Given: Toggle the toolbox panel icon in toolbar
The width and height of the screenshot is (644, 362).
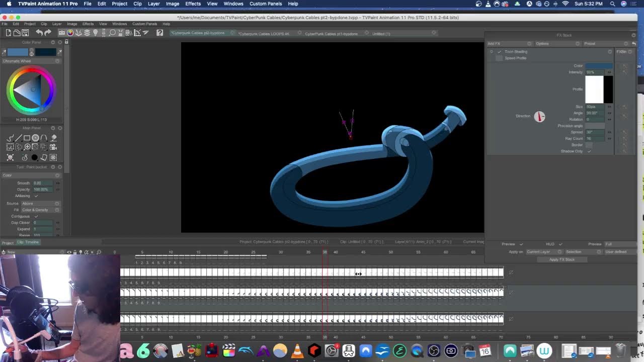Looking at the screenshot, I should pyautogui.click(x=61, y=33).
